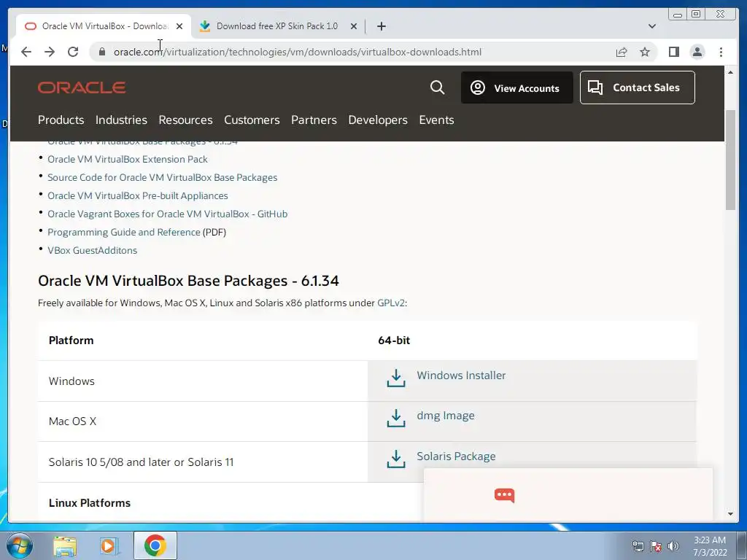Viewport: 747px width, 560px height.
Task: Select the '64-bit' column header
Action: click(394, 341)
